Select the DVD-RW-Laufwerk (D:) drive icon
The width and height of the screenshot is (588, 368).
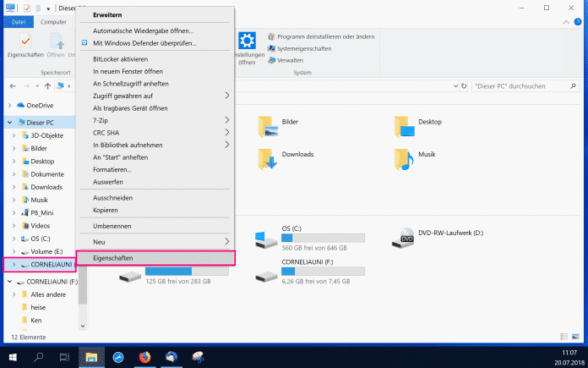(x=404, y=238)
